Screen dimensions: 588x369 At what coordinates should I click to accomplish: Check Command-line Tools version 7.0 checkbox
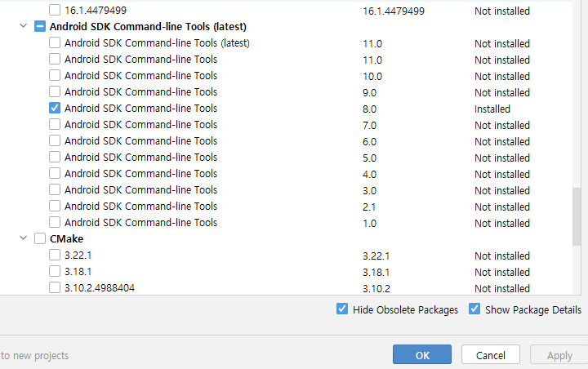[55, 124]
